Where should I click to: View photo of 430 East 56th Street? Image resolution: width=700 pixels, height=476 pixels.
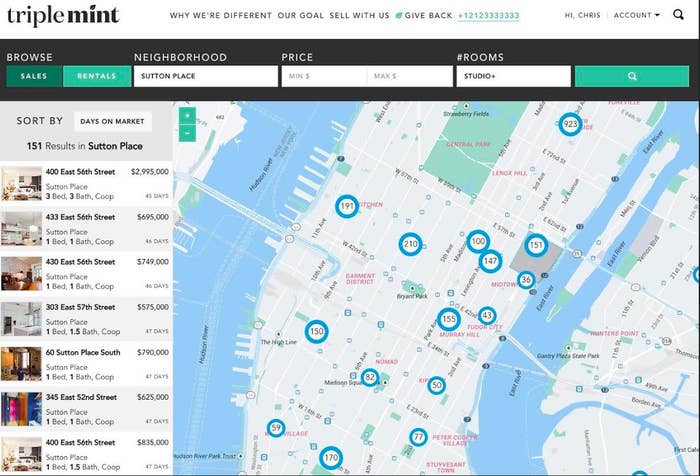[21, 274]
